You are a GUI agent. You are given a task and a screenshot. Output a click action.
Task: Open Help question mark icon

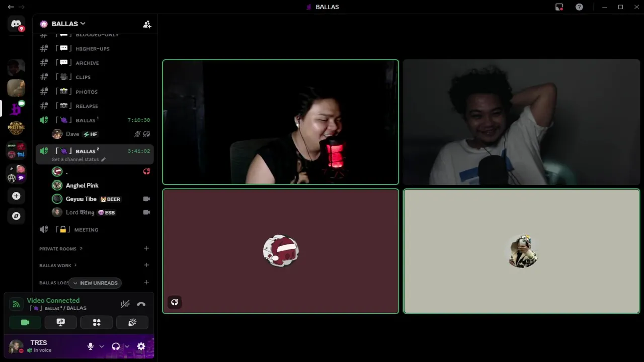click(579, 7)
